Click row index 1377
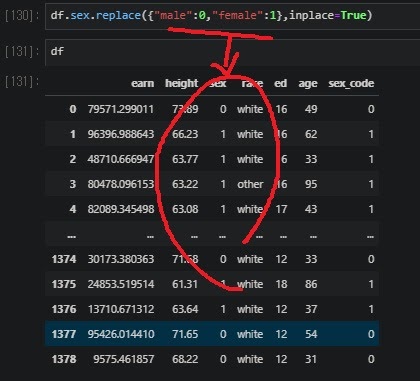 point(64,334)
